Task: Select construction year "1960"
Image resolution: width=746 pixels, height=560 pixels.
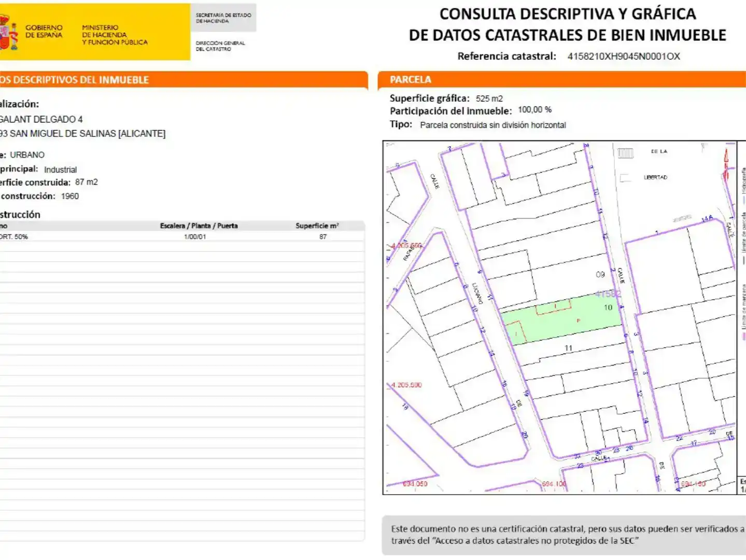Action: click(x=70, y=196)
